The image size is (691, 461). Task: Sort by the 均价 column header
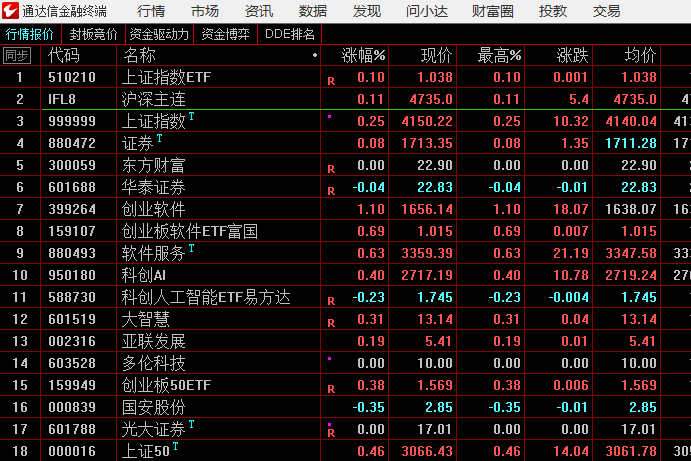[640, 55]
